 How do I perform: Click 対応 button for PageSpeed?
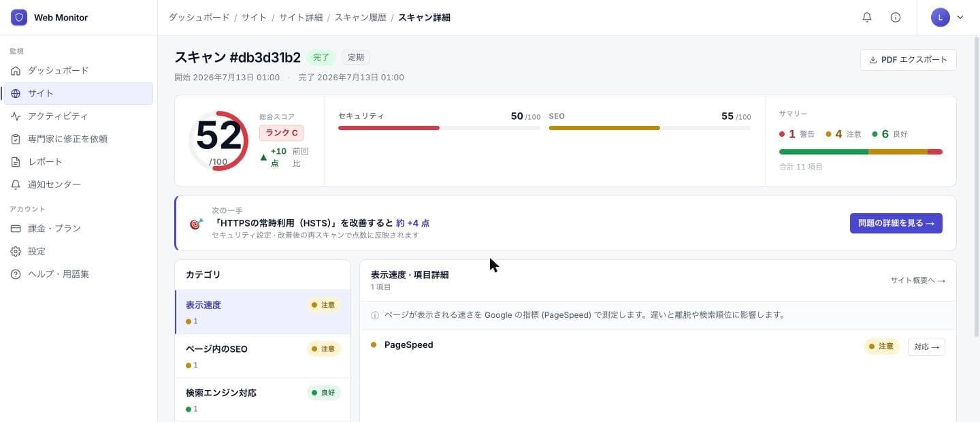[x=926, y=347]
